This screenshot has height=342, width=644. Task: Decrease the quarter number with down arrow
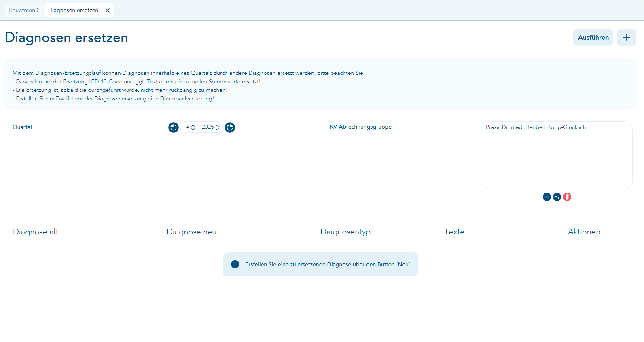coord(193,129)
